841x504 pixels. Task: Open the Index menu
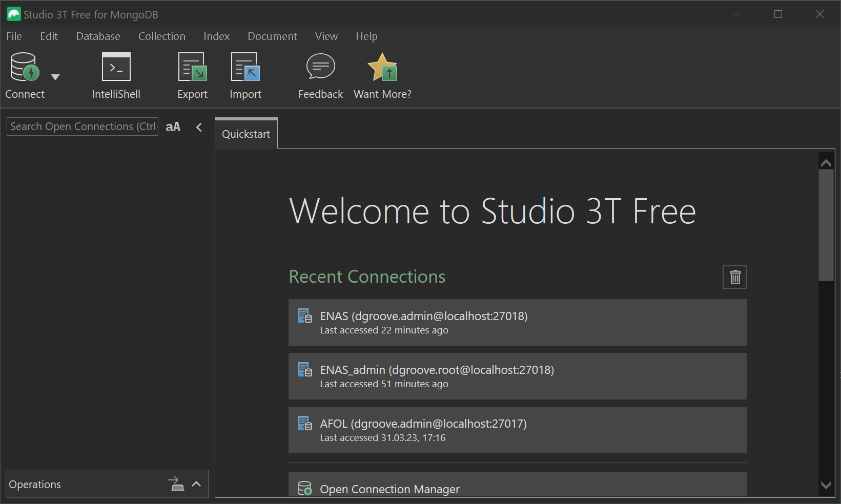coord(216,36)
